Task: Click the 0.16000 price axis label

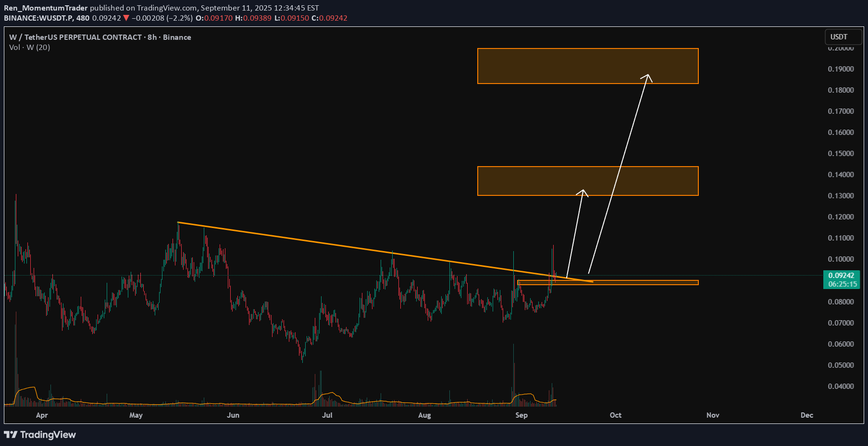Action: point(841,133)
